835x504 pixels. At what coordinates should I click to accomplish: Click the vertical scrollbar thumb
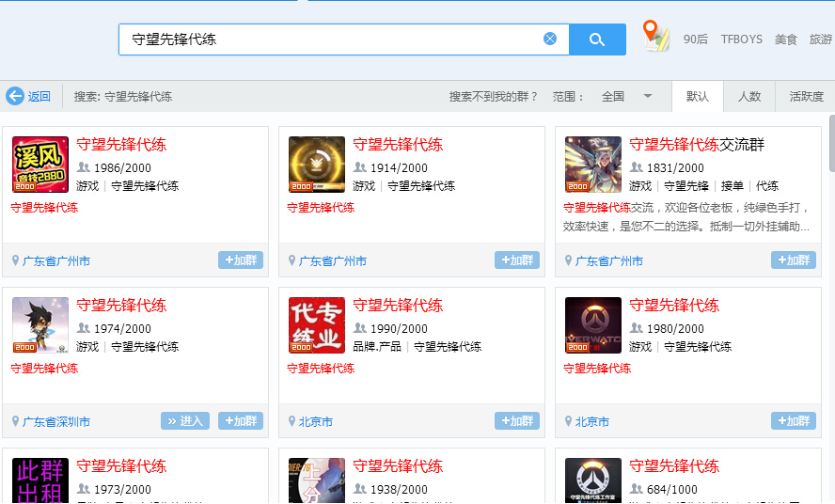click(832, 143)
